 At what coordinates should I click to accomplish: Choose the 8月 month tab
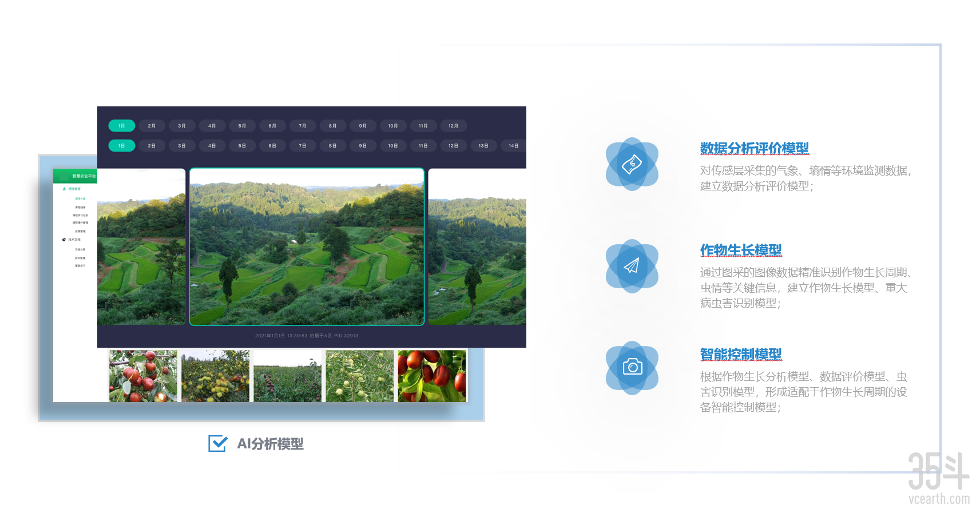pyautogui.click(x=333, y=126)
